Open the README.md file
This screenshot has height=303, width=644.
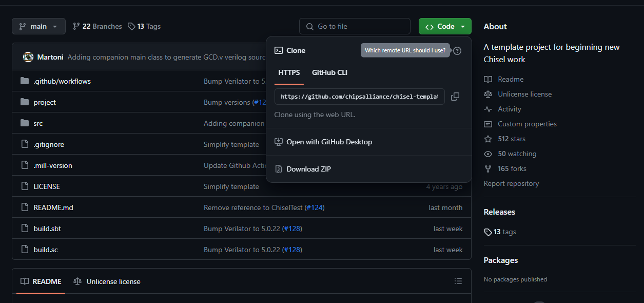click(53, 207)
